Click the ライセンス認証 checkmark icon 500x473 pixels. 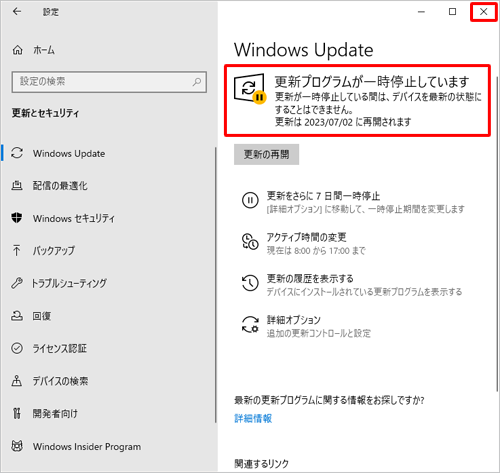(17, 348)
